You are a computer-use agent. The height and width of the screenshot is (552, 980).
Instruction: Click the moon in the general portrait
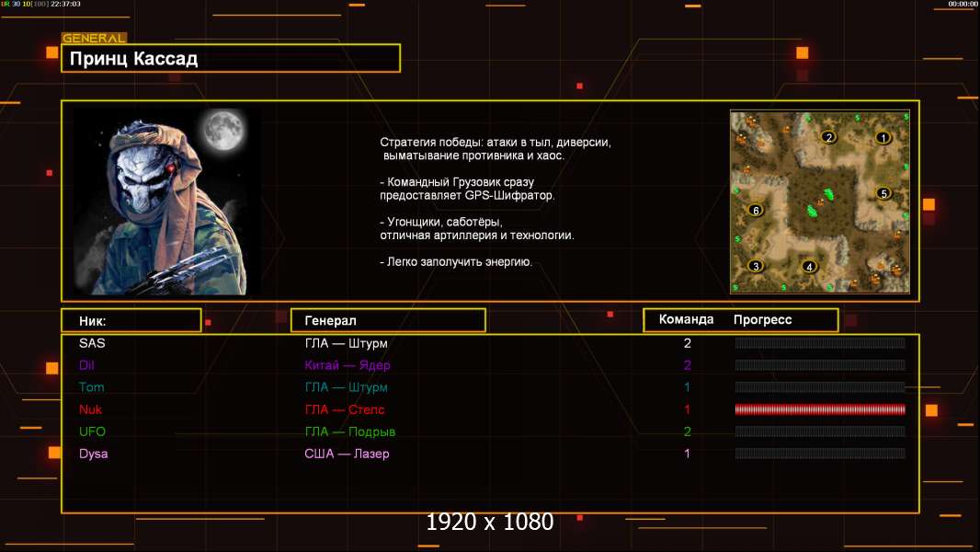222,129
